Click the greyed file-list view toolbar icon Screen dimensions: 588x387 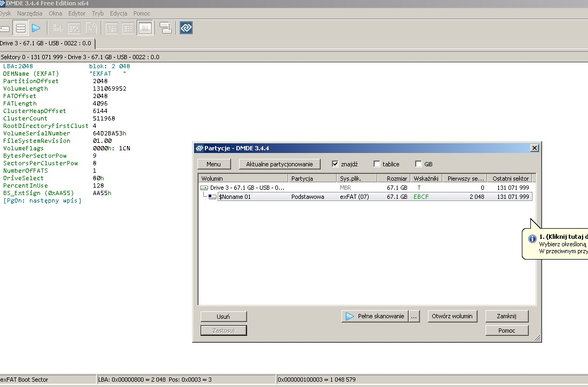pyautogui.click(x=128, y=28)
